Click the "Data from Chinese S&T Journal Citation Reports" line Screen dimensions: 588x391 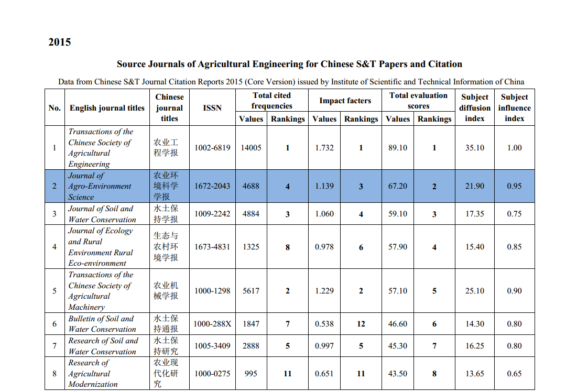[x=291, y=82]
